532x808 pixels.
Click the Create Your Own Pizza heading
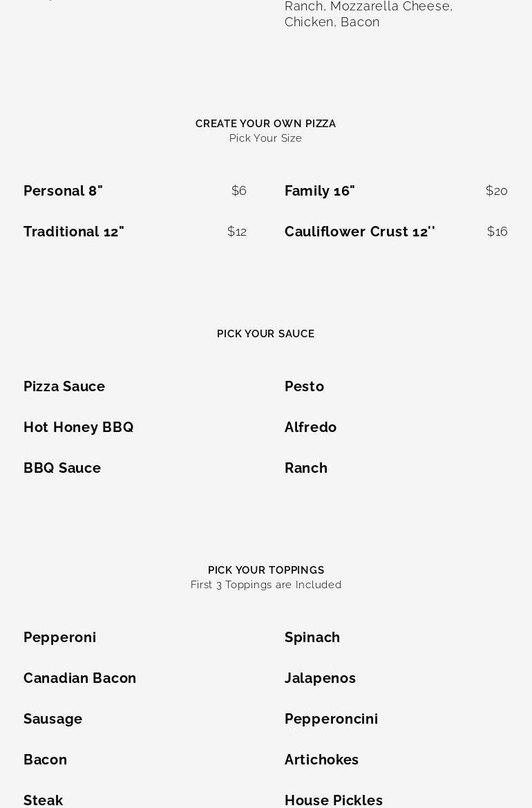(266, 124)
